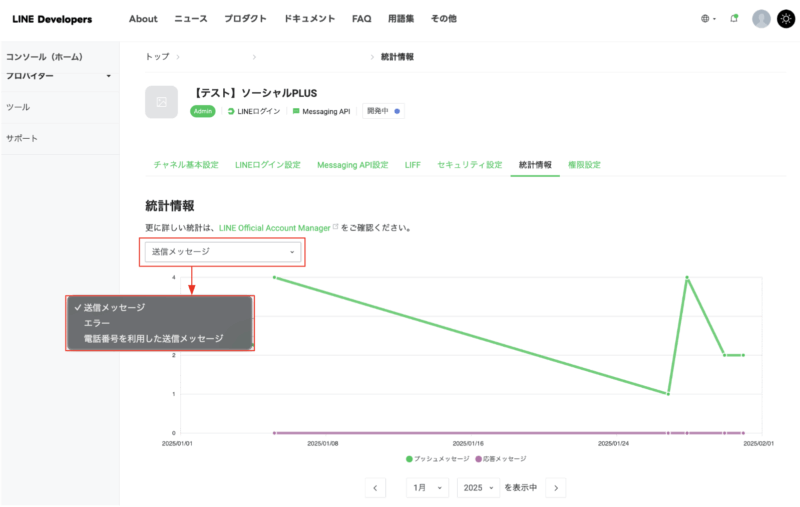Image resolution: width=800 pixels, height=507 pixels.
Task: Toggle 応答メッセージ legend item
Action: pos(501,459)
